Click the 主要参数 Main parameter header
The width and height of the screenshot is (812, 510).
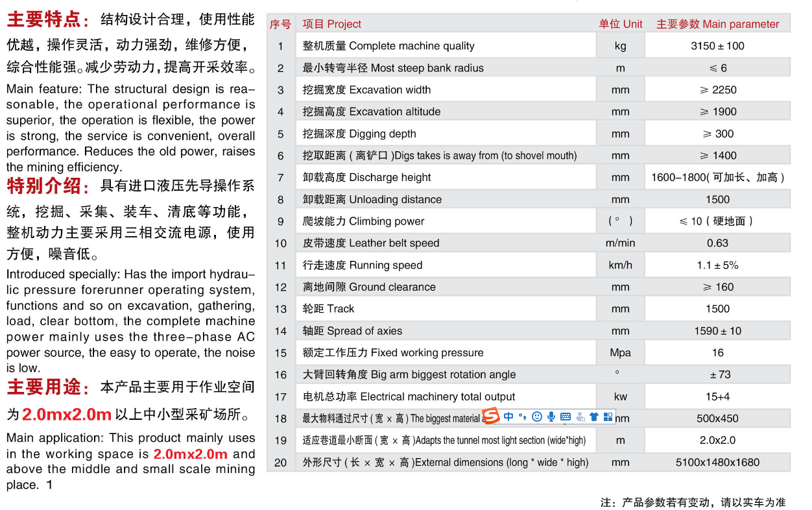pos(717,24)
